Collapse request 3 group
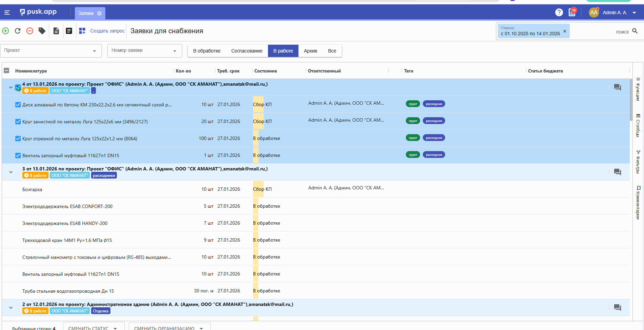This screenshot has height=330, width=644. click(11, 172)
